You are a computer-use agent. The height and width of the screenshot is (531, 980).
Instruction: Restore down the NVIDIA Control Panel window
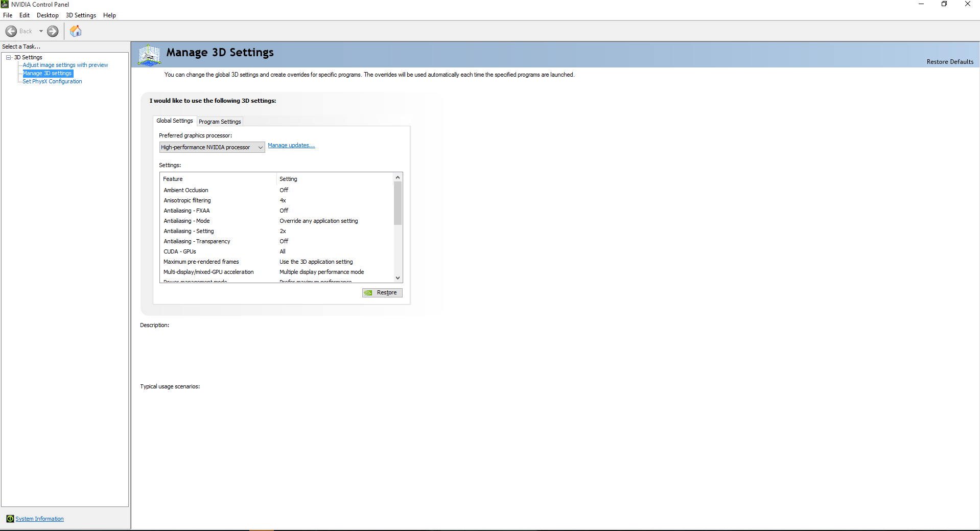pos(944,4)
